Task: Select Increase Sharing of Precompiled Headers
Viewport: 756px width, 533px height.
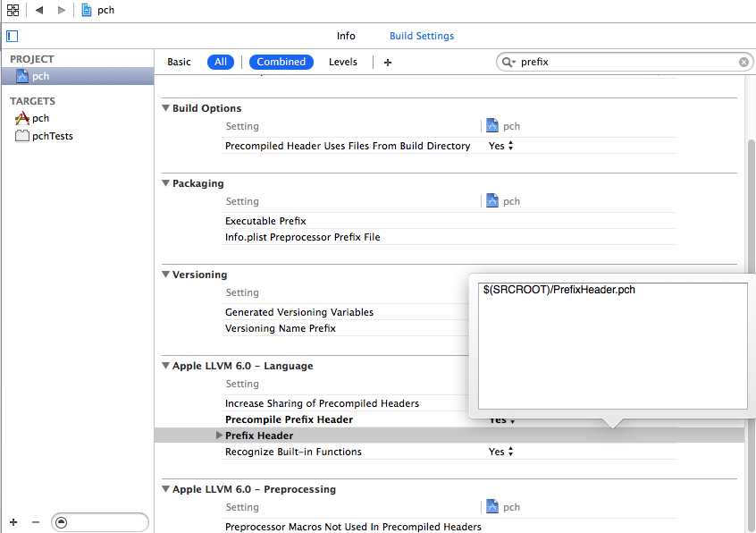Action: (x=322, y=403)
